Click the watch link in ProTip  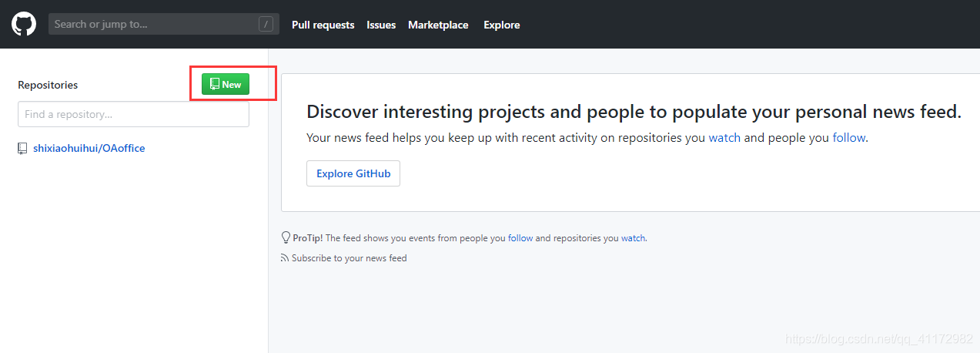[634, 238]
